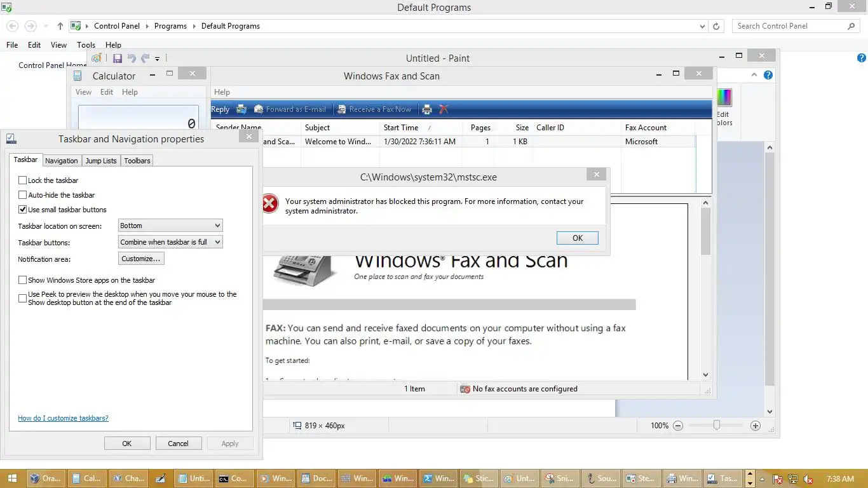Click OK in Taskbar and Navigation properties
868x488 pixels.
coord(127,444)
